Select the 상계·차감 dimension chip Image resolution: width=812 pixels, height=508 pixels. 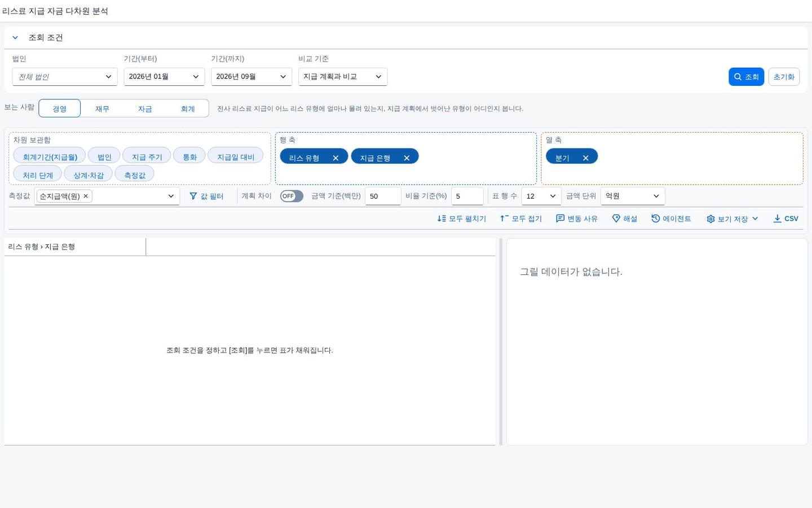89,174
